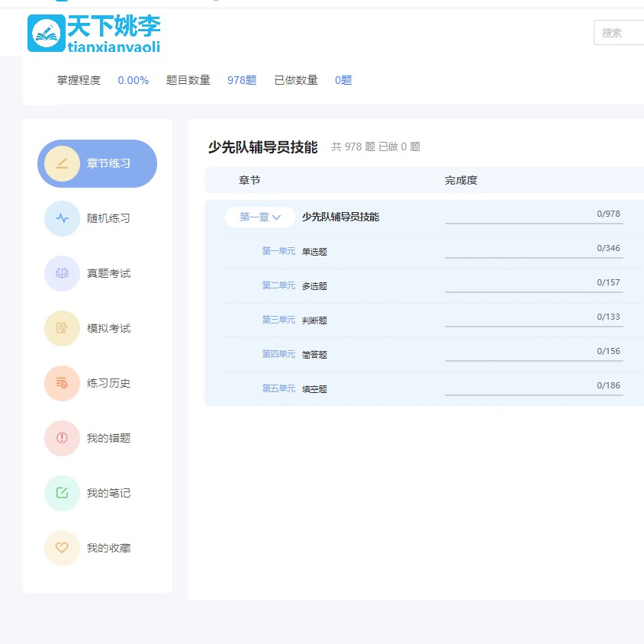Open 第二单元 link
Viewport: 644px width, 644px height.
point(279,285)
